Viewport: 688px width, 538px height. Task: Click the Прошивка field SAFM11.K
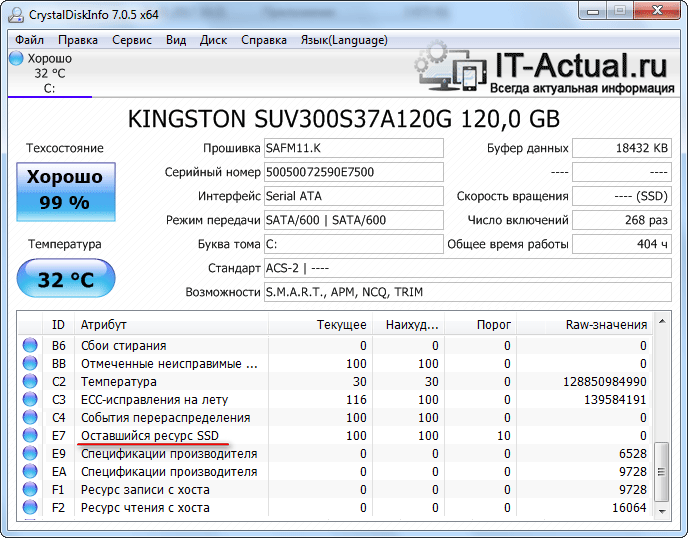tap(354, 148)
